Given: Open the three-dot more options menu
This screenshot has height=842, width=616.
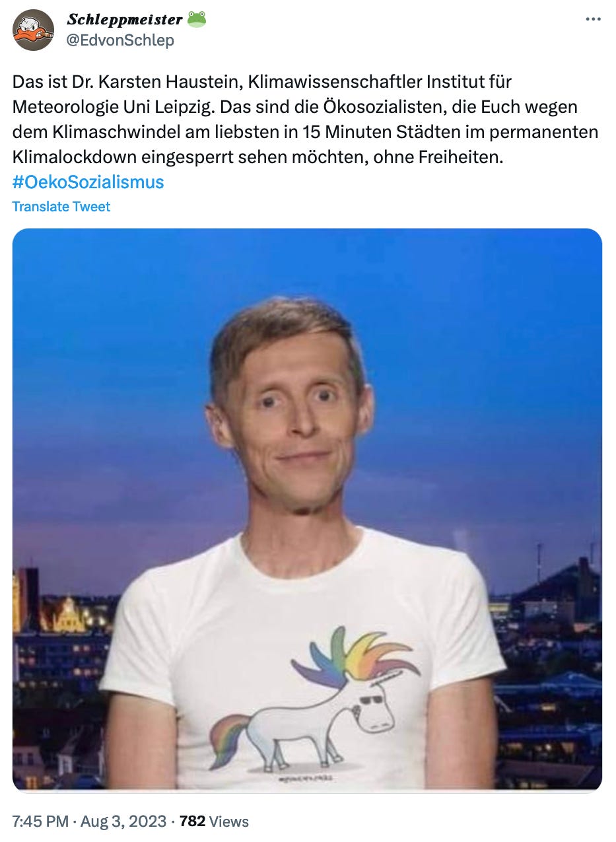Looking at the screenshot, I should 593,19.
